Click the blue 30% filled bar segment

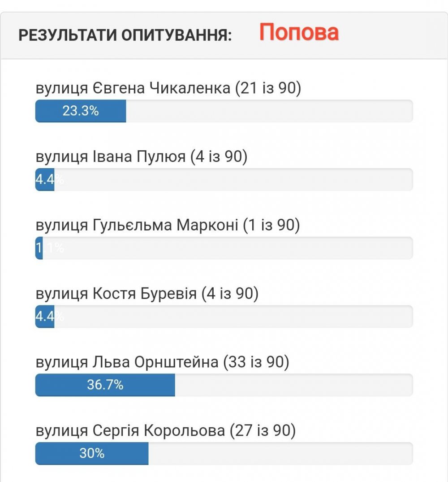coord(92,454)
